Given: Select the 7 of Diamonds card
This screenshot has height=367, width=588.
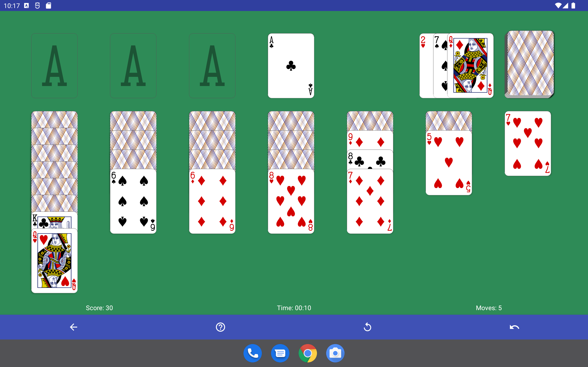Looking at the screenshot, I should point(370,201).
